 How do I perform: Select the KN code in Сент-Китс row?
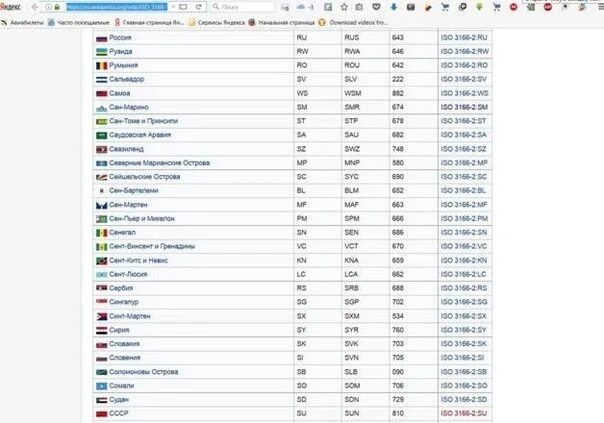302,260
